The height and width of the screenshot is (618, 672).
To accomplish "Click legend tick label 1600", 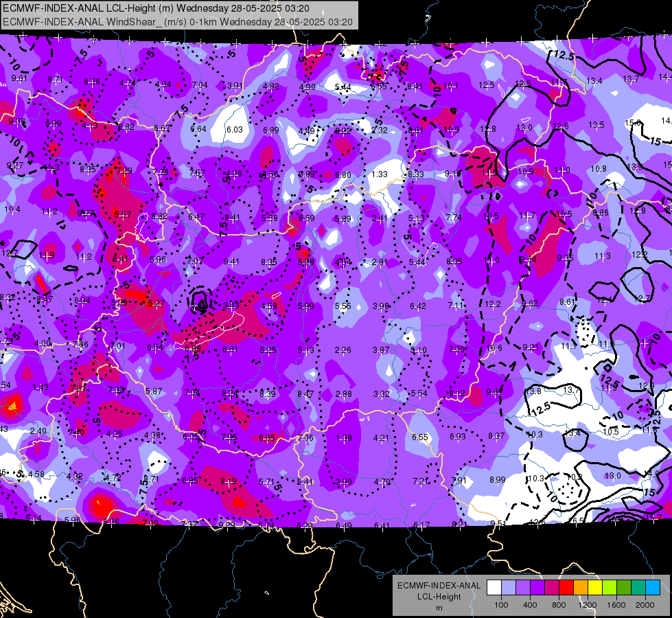I will [x=616, y=605].
